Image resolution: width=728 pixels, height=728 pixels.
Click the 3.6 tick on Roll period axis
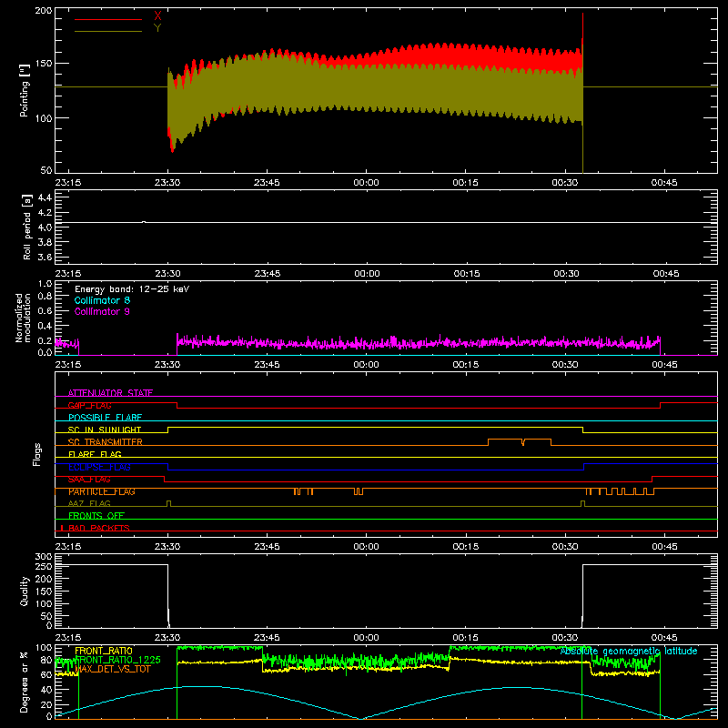click(45, 257)
